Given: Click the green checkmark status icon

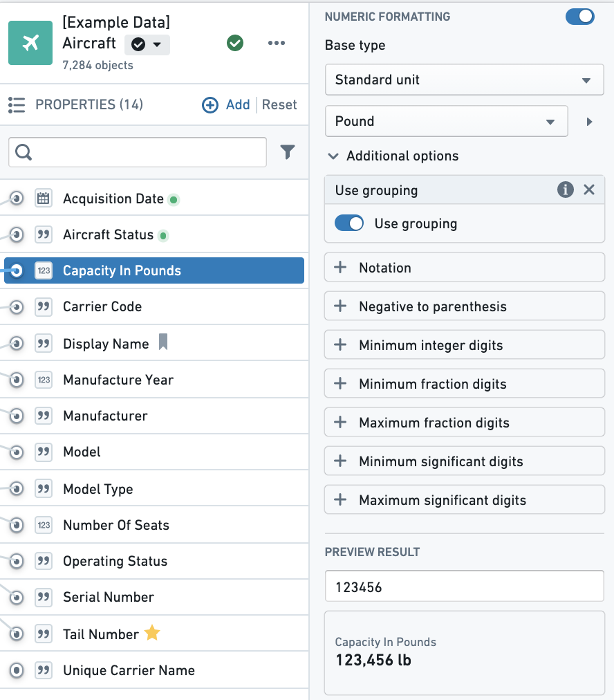Looking at the screenshot, I should (x=235, y=43).
